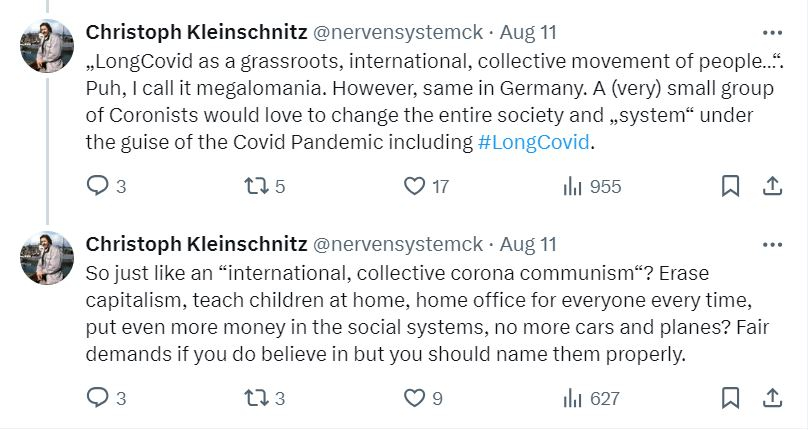Like the first tweet with 17 likes
This screenshot has width=808, height=430.
414,186
